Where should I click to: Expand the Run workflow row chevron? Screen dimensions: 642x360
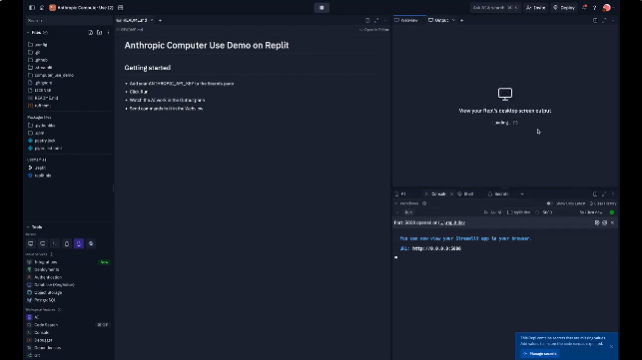pyautogui.click(x=397, y=212)
